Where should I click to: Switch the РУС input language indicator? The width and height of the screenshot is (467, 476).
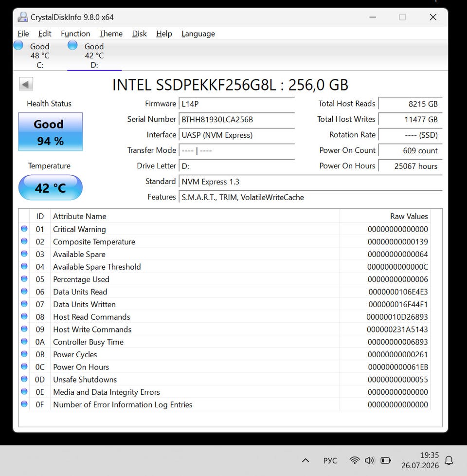[330, 460]
